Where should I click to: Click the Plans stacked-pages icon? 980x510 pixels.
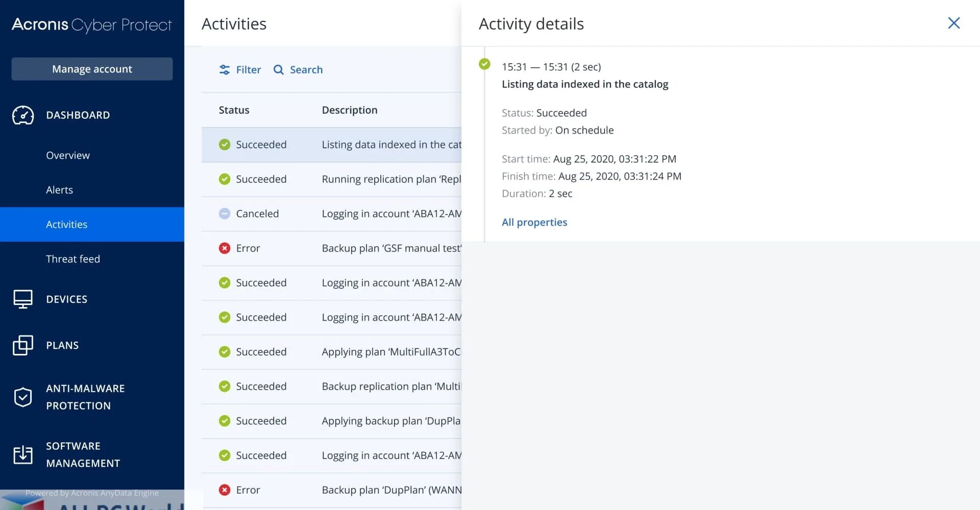coord(22,345)
